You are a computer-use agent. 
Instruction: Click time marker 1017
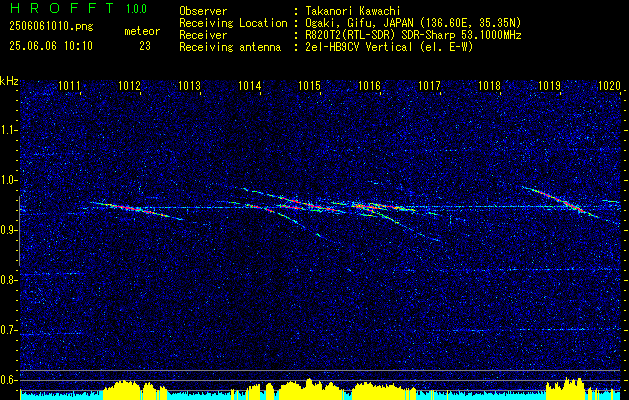click(430, 85)
